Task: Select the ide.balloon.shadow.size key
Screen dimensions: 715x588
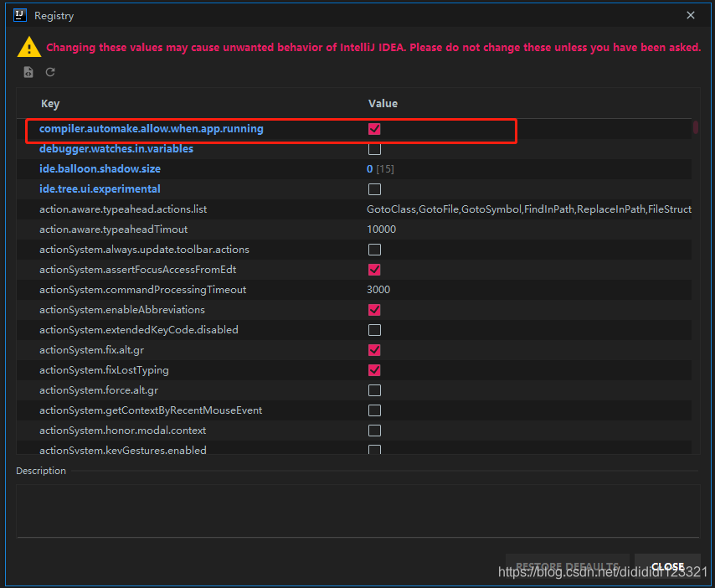Action: click(x=100, y=169)
